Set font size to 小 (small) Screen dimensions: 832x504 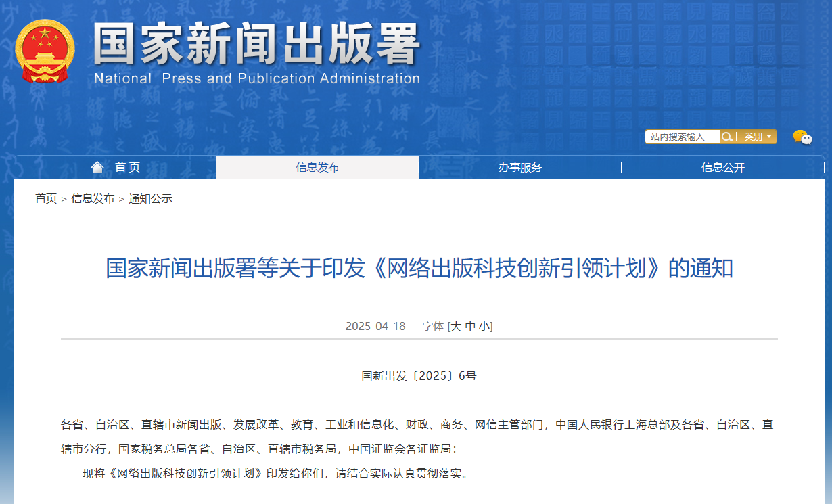point(484,326)
